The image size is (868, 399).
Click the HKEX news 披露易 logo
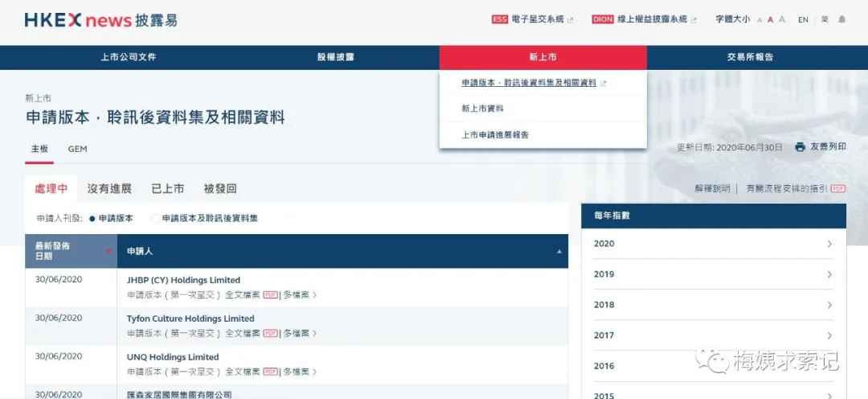tap(100, 20)
